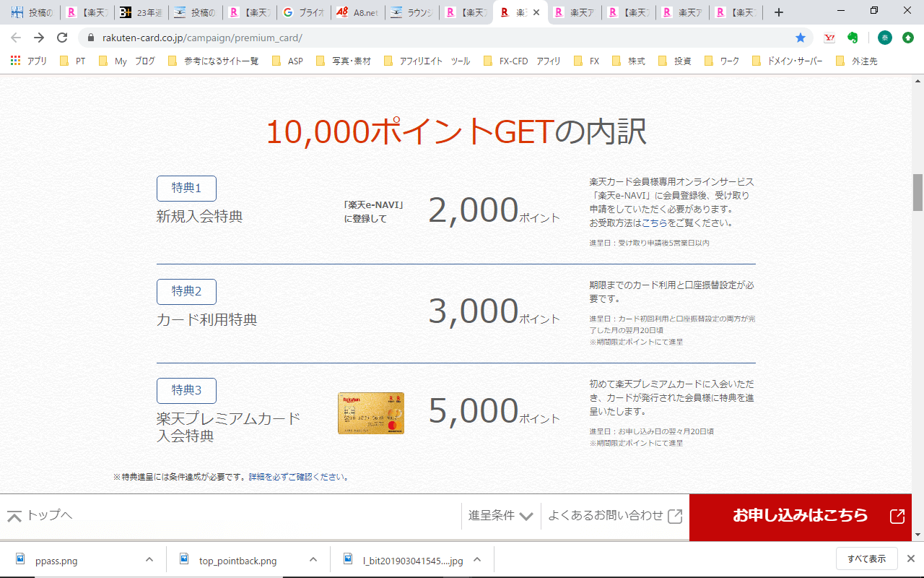Click the 3,000 ポイント amount text

pyautogui.click(x=494, y=312)
